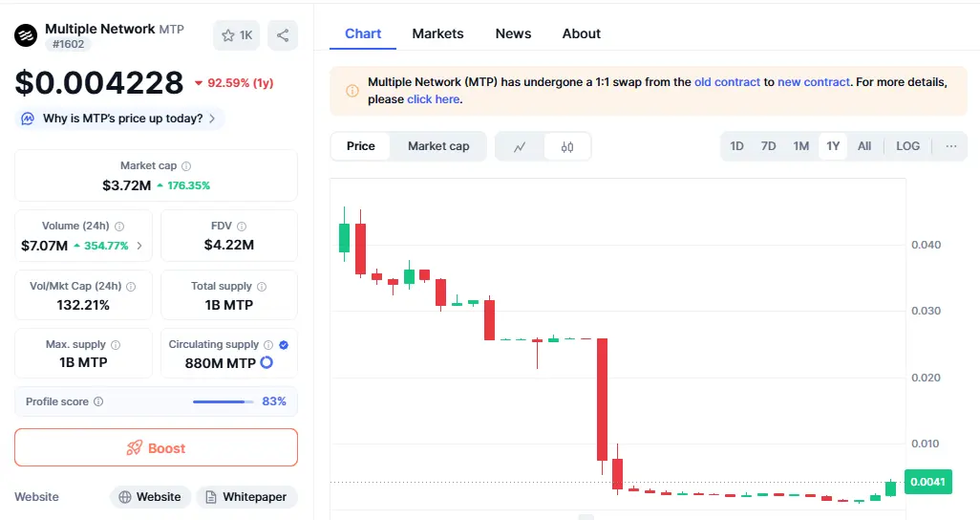Switch to candlestick chart icon
Viewport: 980px width, 520px height.
coord(567,146)
